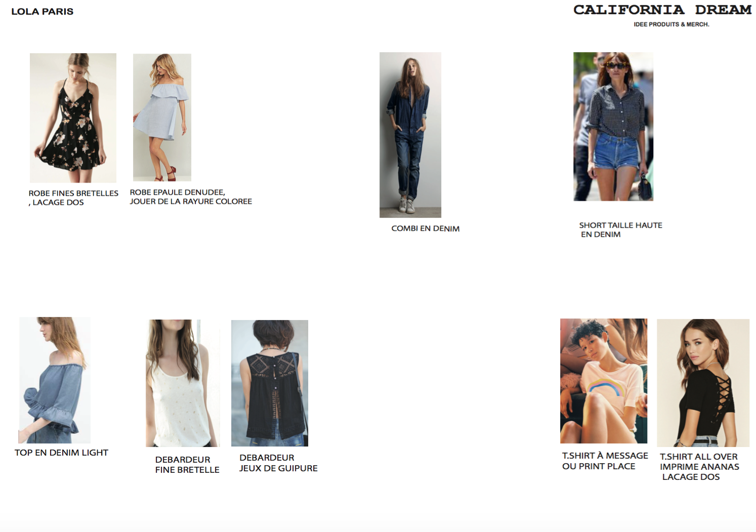Click the rainbow print t-shirt photo

[x=604, y=381]
